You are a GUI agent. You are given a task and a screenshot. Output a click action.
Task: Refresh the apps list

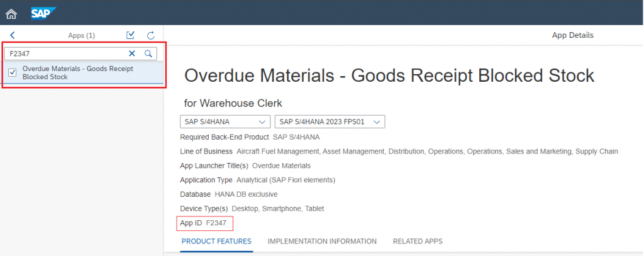(x=151, y=35)
